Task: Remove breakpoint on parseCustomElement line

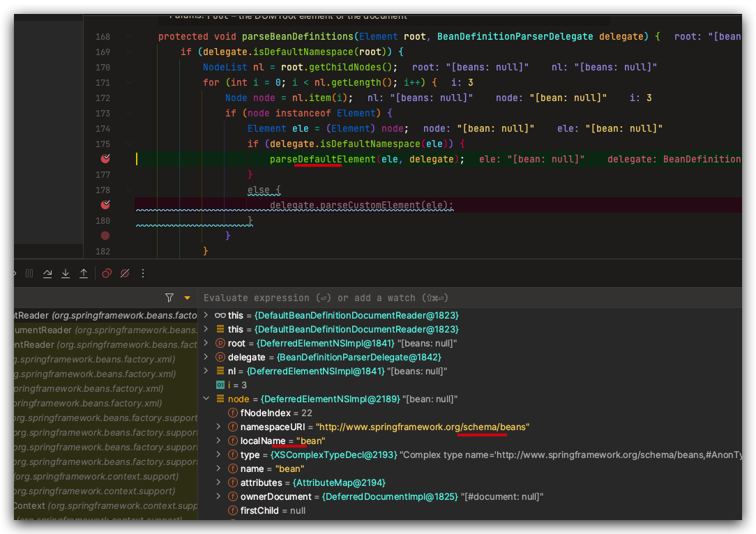Action: coord(105,205)
